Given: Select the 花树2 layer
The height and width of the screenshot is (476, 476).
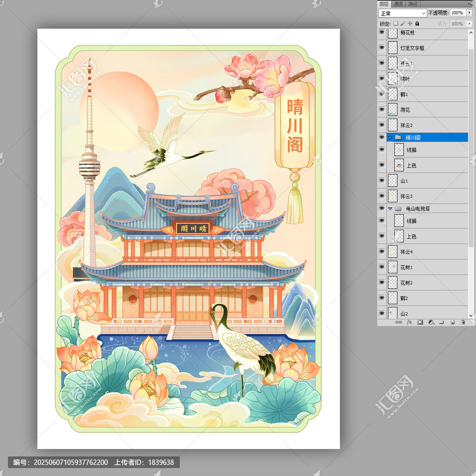Looking at the screenshot, I should click(x=427, y=282).
